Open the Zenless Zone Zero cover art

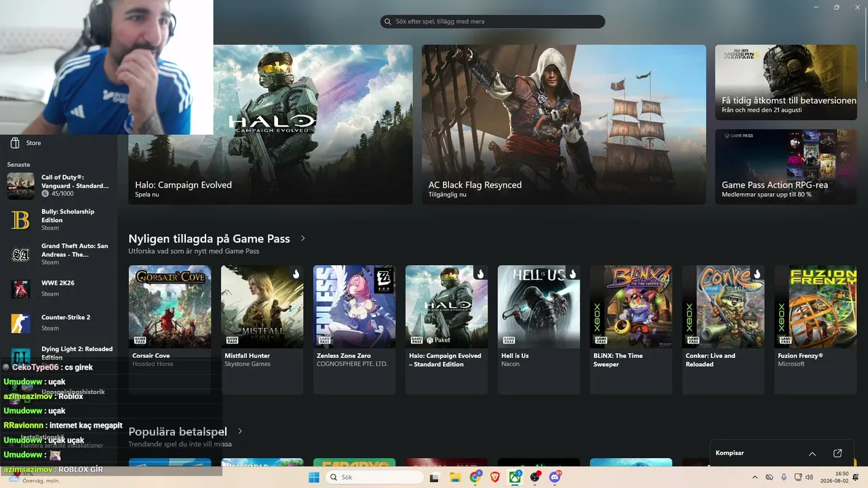click(x=354, y=306)
